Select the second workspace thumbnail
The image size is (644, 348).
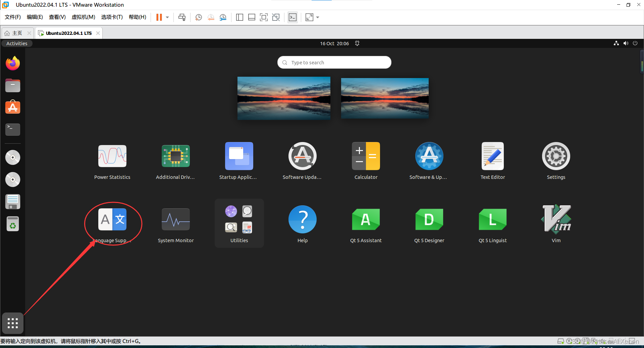click(385, 98)
